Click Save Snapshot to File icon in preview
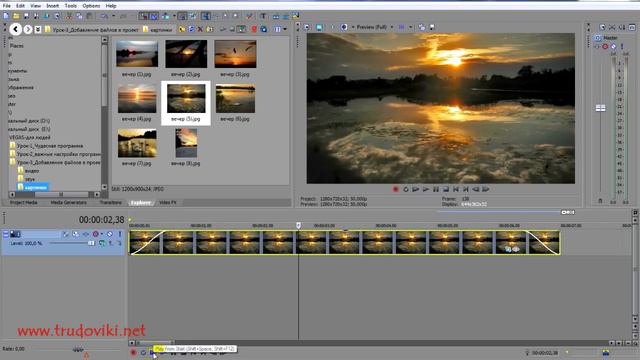Viewport: 640px width, 360px height. 432,27
